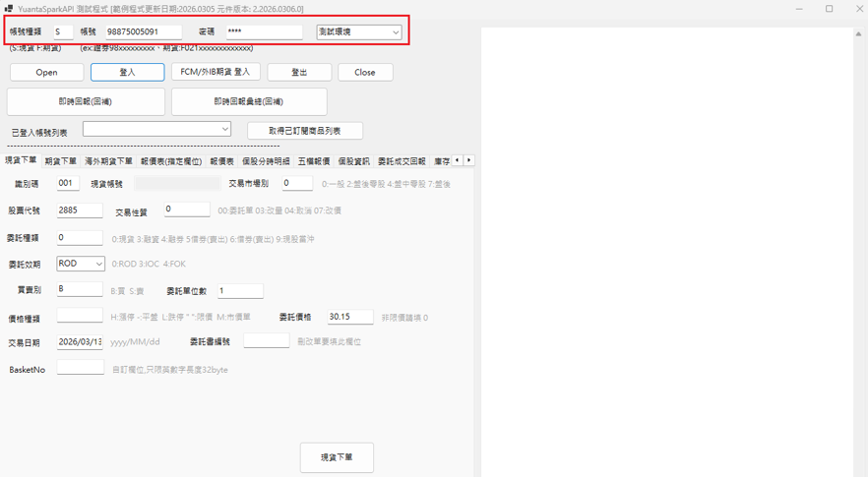Click the FCM/外IB期貨 登入 button
868x479 pixels.
tap(216, 72)
